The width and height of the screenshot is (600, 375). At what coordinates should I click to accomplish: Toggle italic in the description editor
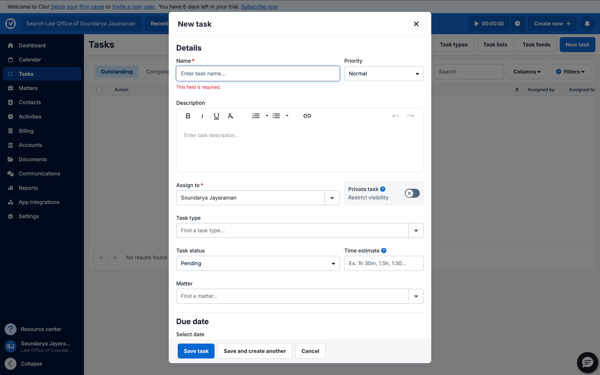pyautogui.click(x=202, y=116)
